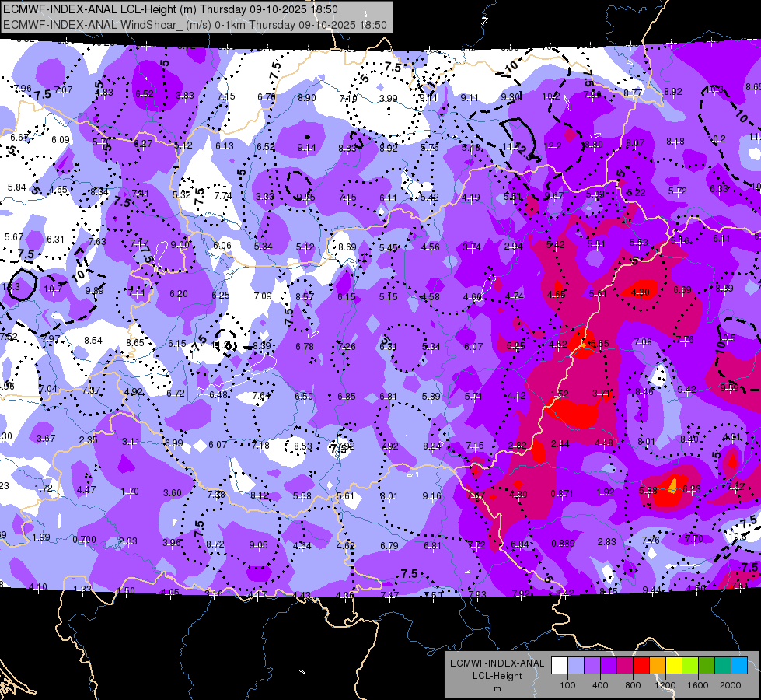Click the wind shear value '1.70'
The height and width of the screenshot is (700, 761).
click(130, 491)
